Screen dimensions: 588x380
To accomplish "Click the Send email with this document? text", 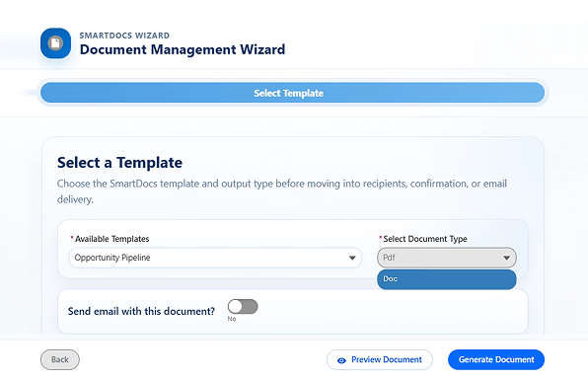I will pos(141,311).
